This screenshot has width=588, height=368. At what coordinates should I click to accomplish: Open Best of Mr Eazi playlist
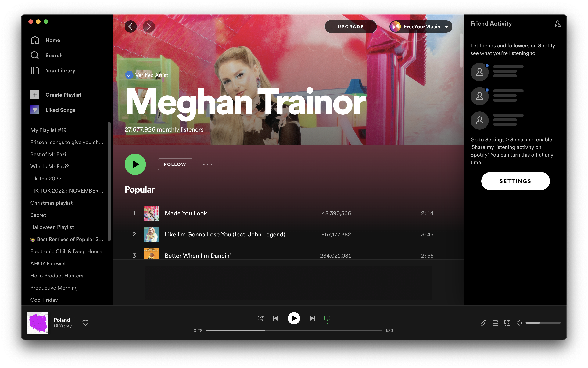(48, 154)
